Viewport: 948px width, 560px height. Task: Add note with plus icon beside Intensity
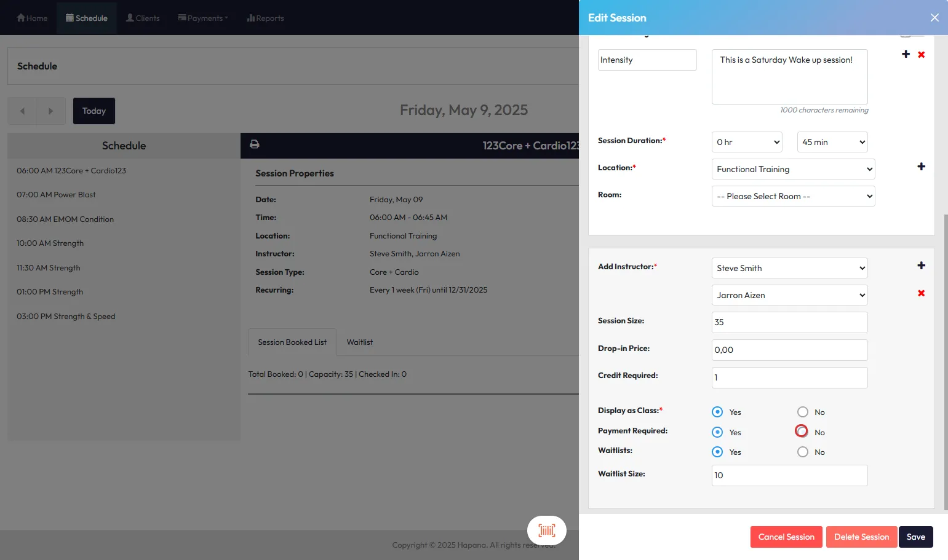tap(906, 54)
